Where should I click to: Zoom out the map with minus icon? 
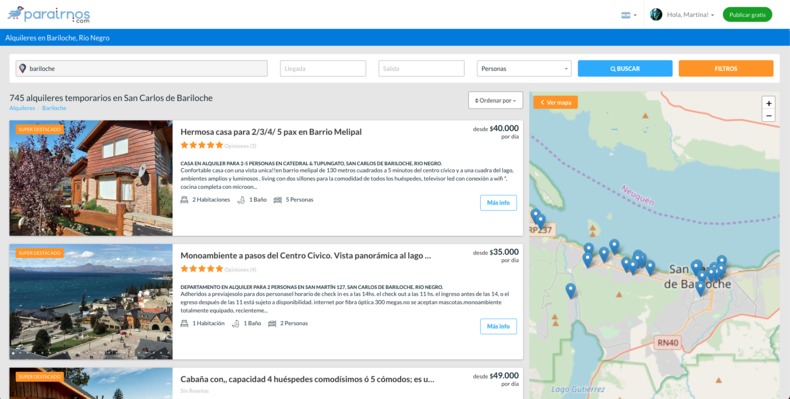tap(768, 115)
